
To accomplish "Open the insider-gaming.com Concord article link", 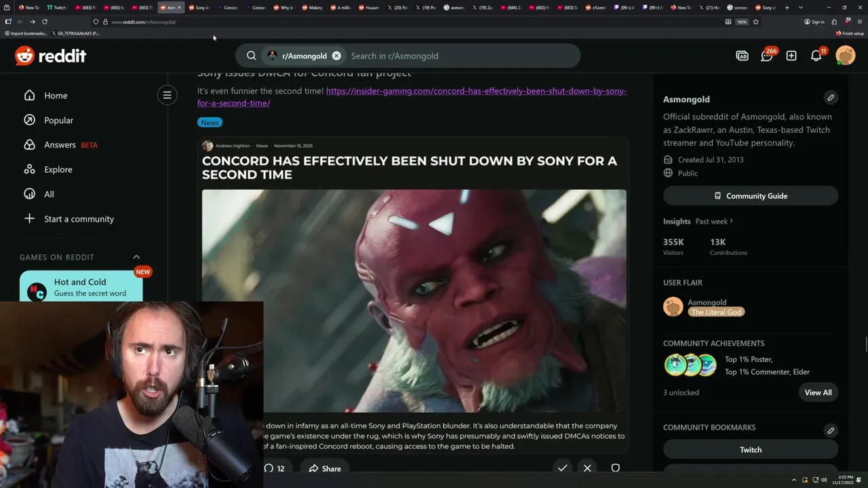I will (412, 97).
